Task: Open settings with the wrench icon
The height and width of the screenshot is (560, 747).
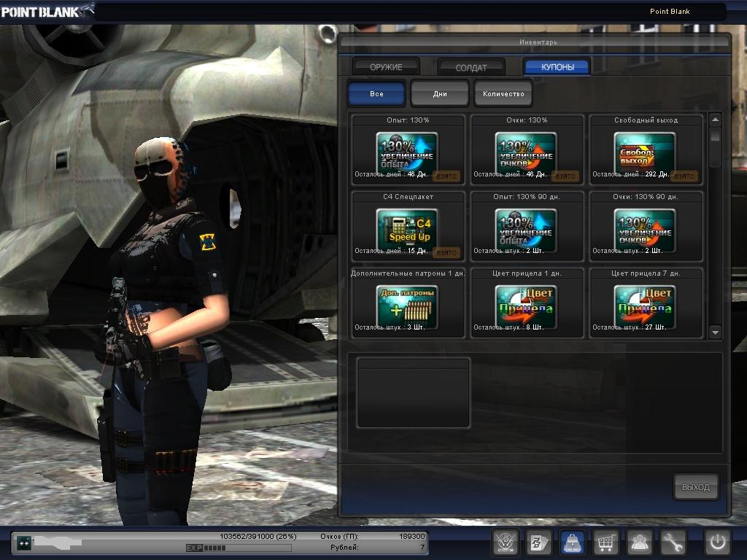Action: pos(673,542)
